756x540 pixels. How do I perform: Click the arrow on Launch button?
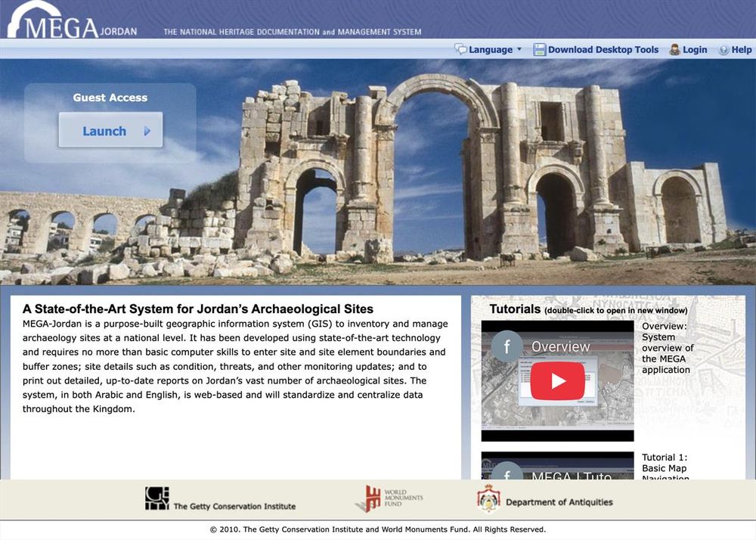[x=147, y=131]
